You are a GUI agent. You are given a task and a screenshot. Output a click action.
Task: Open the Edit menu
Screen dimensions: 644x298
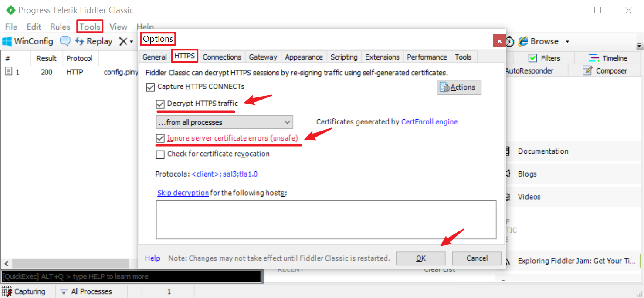coord(34,27)
